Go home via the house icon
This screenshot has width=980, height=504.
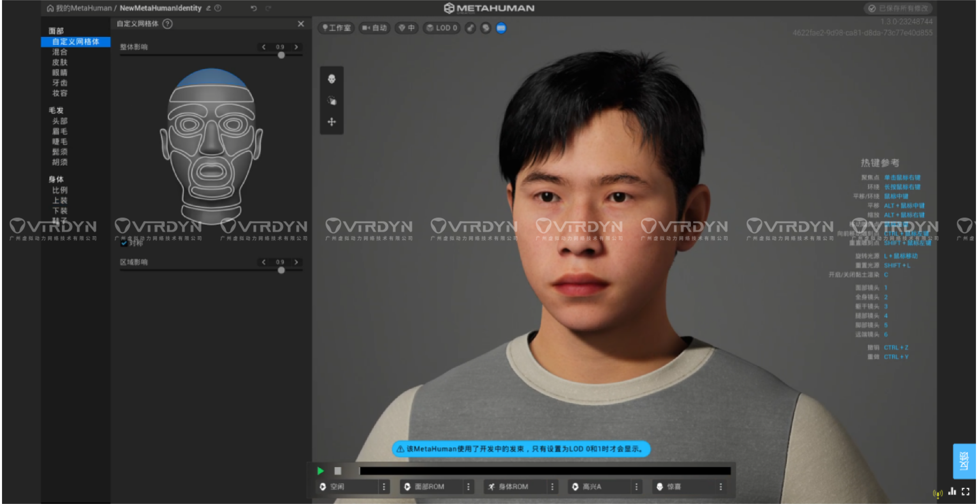click(x=50, y=8)
